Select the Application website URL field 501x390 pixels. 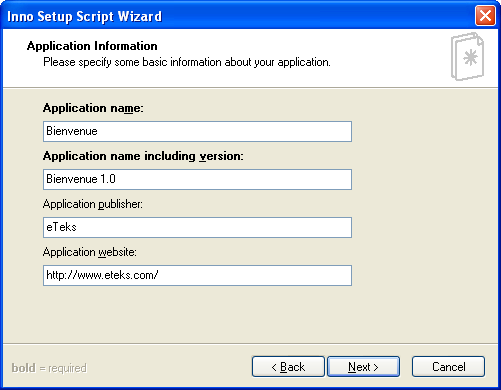197,275
